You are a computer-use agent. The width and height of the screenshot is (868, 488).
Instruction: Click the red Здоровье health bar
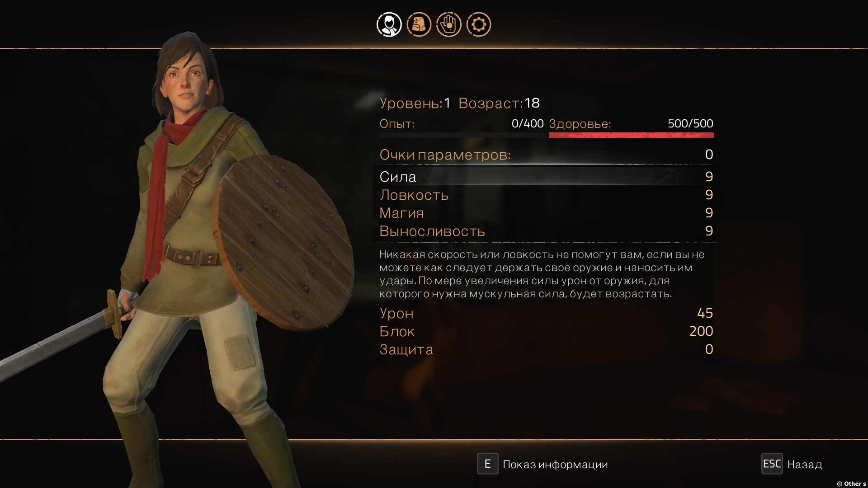click(x=631, y=135)
